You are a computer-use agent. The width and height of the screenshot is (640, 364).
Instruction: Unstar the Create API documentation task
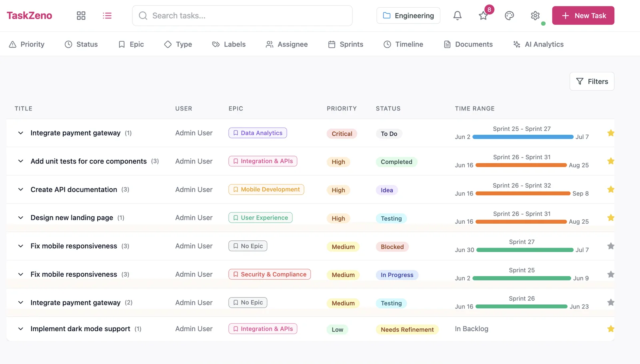(x=610, y=190)
